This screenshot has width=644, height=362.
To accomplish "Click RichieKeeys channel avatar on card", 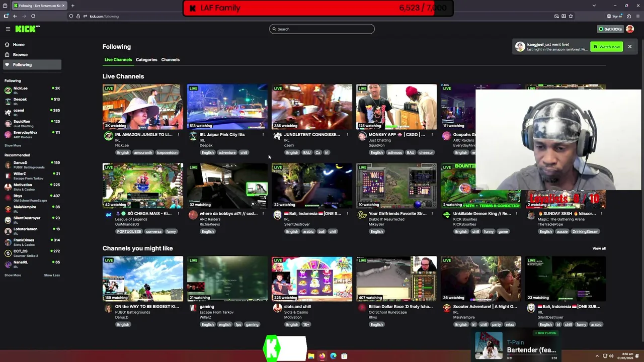I will 193,215.
